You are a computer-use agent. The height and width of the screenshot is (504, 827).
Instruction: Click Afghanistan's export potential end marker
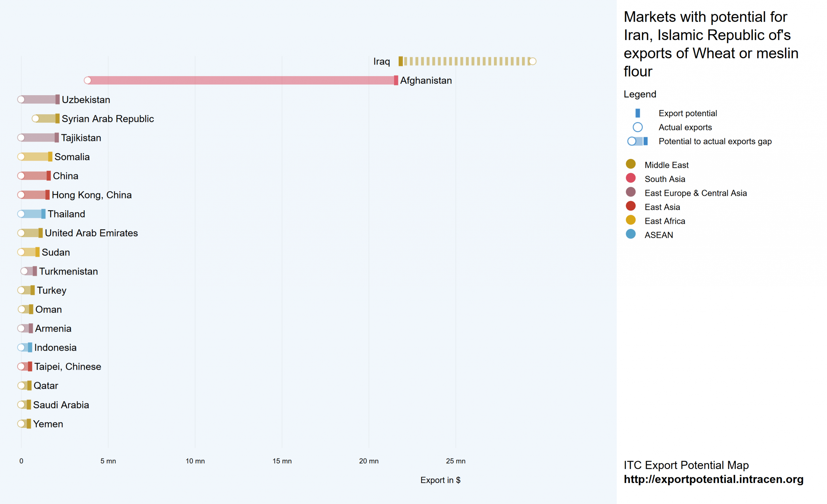[396, 80]
